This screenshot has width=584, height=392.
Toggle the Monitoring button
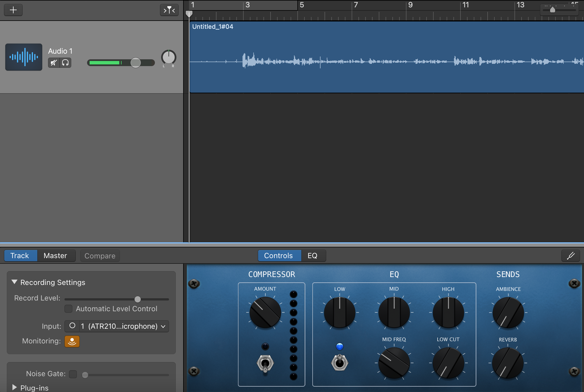[72, 341]
